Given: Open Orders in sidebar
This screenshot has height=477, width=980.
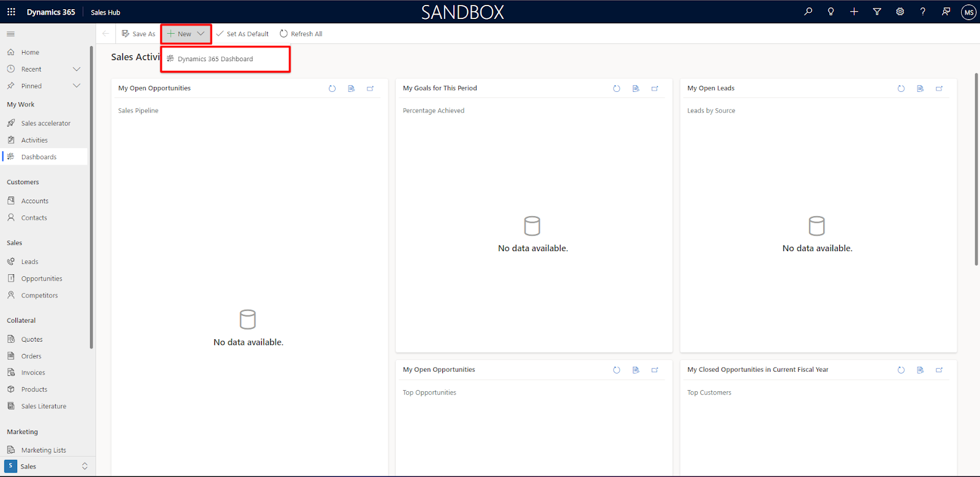Looking at the screenshot, I should tap(45, 356).
